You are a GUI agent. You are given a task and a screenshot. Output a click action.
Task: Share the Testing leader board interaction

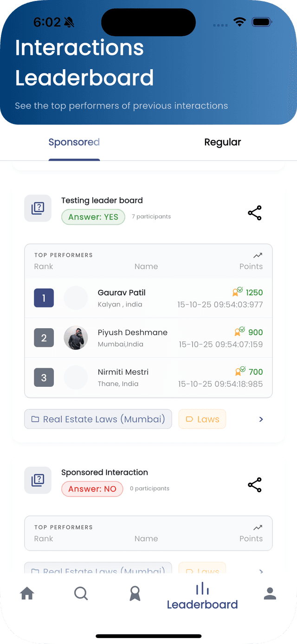point(255,213)
